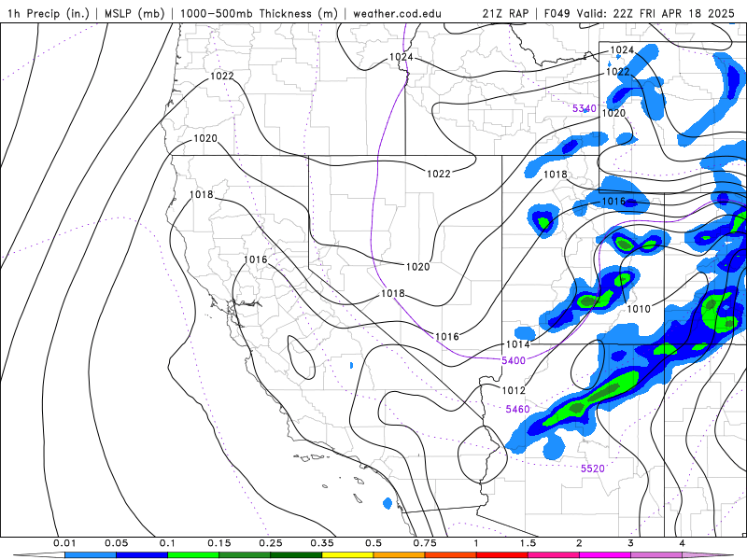Click the 1022 isobar label off Oregon coast

(222, 77)
